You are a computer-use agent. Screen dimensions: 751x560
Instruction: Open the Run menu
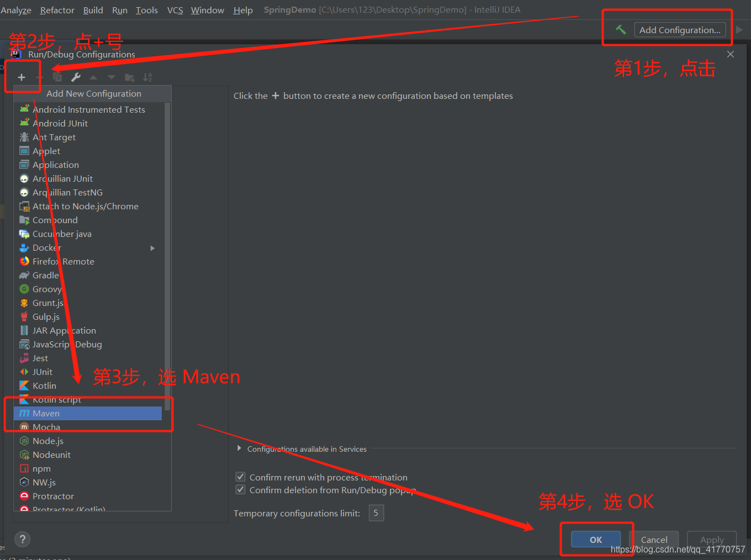pos(120,10)
